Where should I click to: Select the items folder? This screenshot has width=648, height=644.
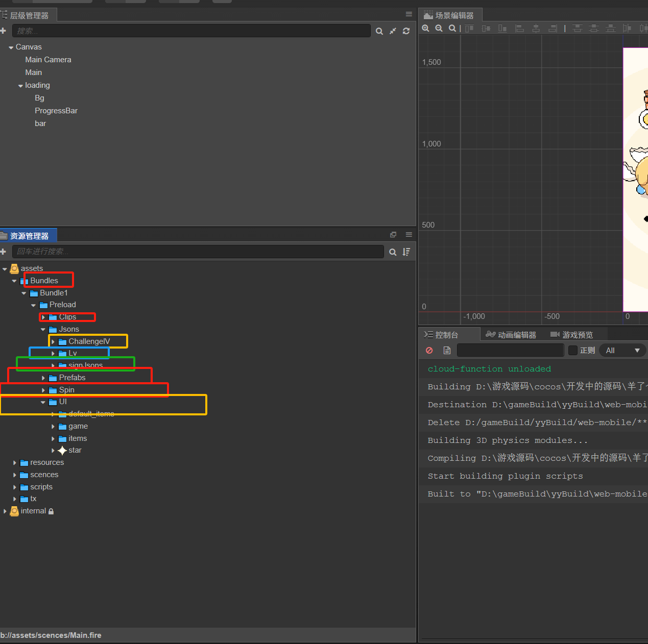click(78, 438)
